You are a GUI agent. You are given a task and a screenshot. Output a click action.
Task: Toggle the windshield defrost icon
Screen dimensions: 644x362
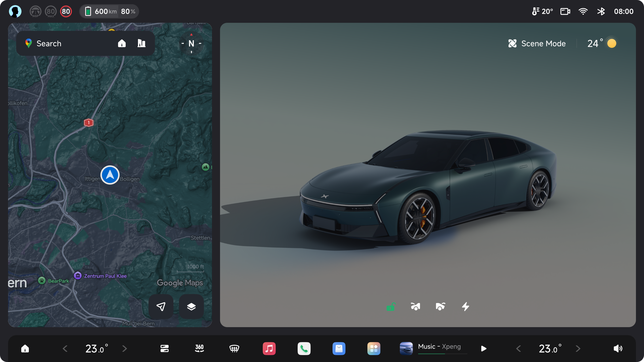point(234,348)
